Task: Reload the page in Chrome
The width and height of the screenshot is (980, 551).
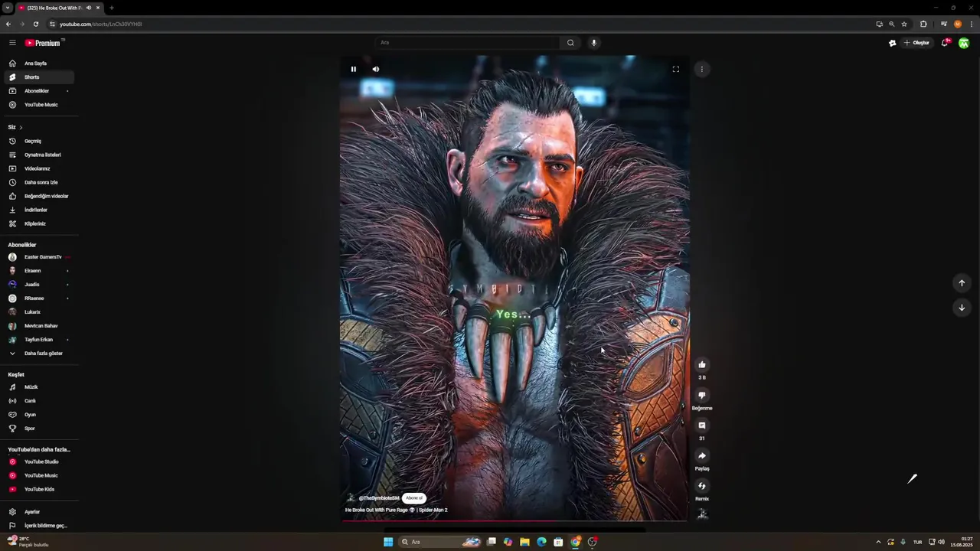Action: point(35,24)
